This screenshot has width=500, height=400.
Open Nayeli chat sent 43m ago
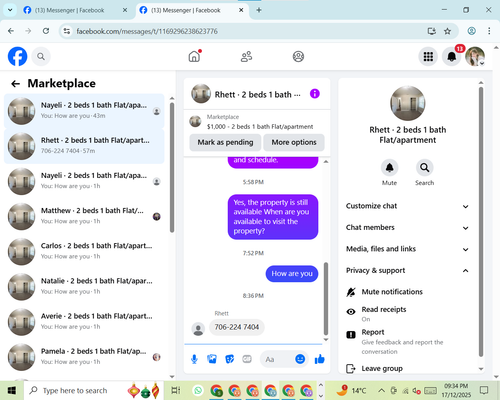pos(84,111)
